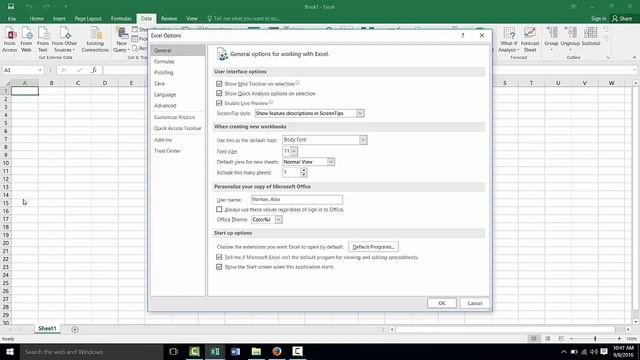This screenshot has height=360, width=640.
Task: Click the Help question mark in Excel Options
Action: point(463,36)
